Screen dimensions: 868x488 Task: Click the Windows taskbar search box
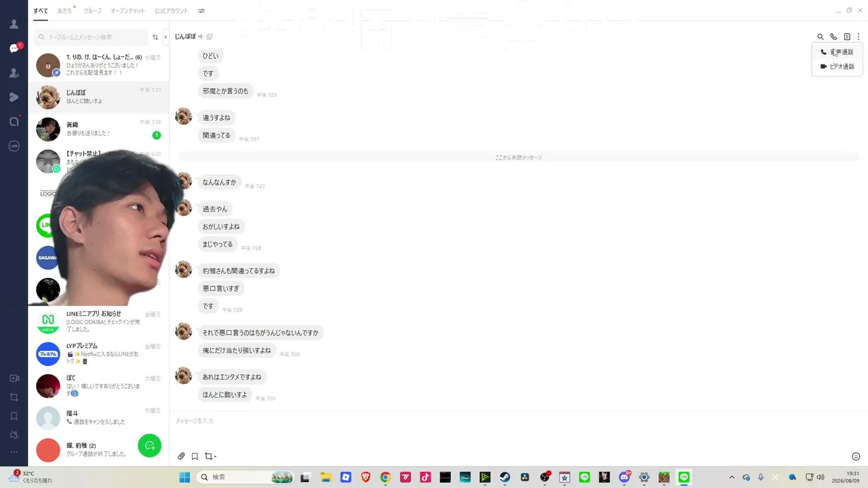point(247,477)
